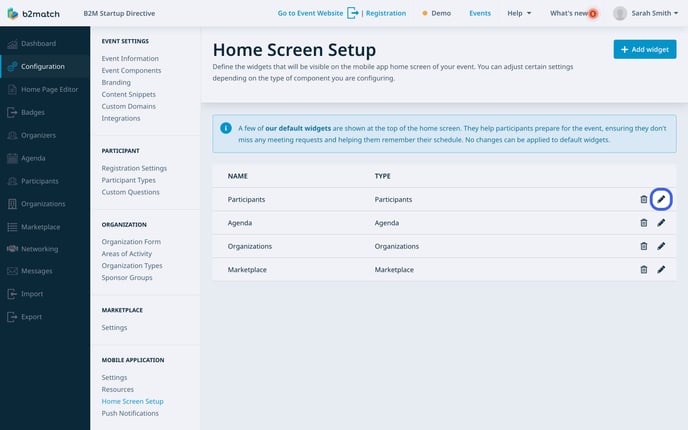Select Event Components in Event Settings
This screenshot has height=430, width=688.
[131, 70]
